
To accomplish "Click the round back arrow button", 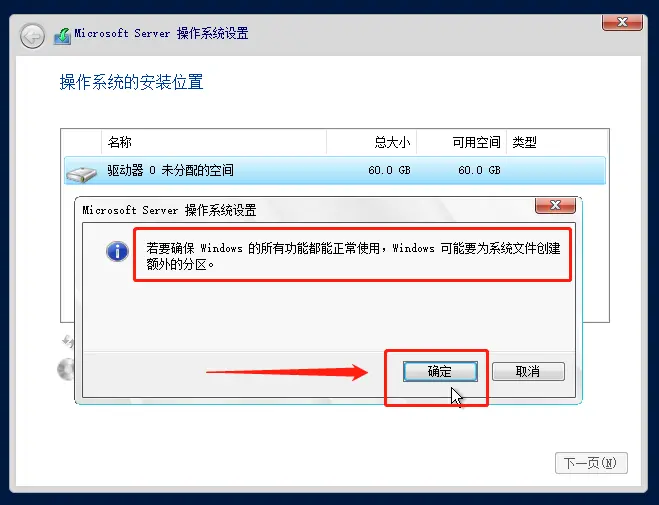I will 32,36.
